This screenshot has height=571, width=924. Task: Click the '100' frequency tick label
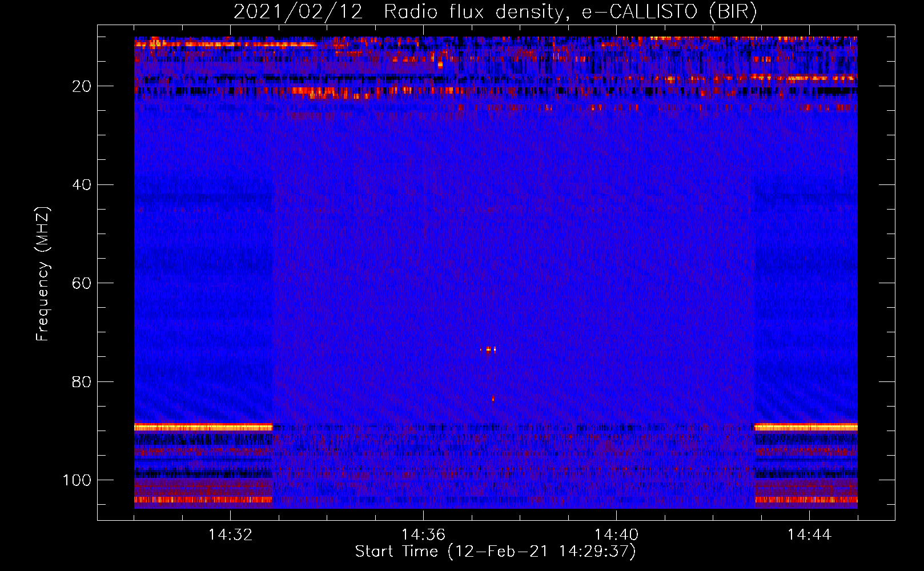tap(77, 480)
